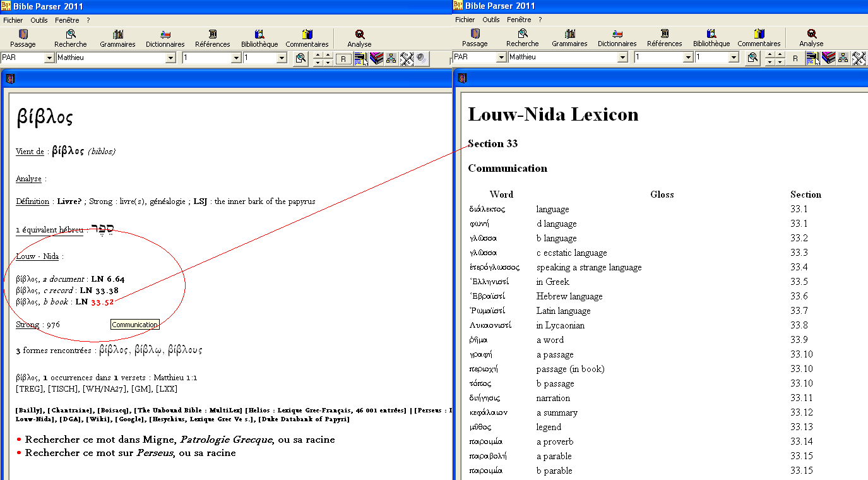Click crossed tools icon in left window
The image size is (868, 480).
click(x=407, y=59)
